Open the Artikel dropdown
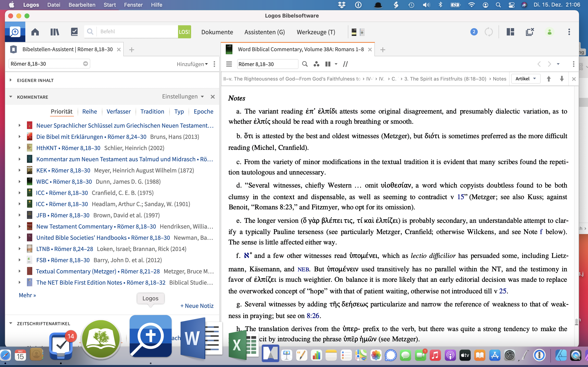The height and width of the screenshot is (367, 588). click(526, 79)
